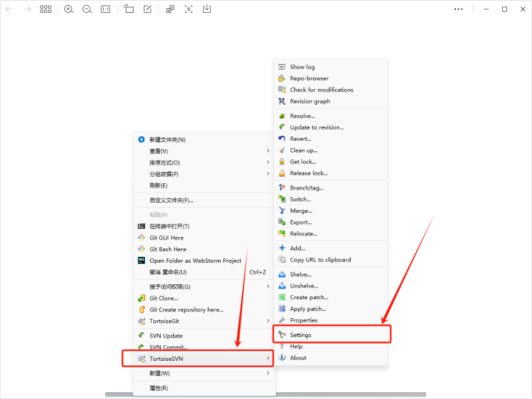Expand the 排序方式(O) submenu arrow
532x399 pixels.
pyautogui.click(x=268, y=162)
